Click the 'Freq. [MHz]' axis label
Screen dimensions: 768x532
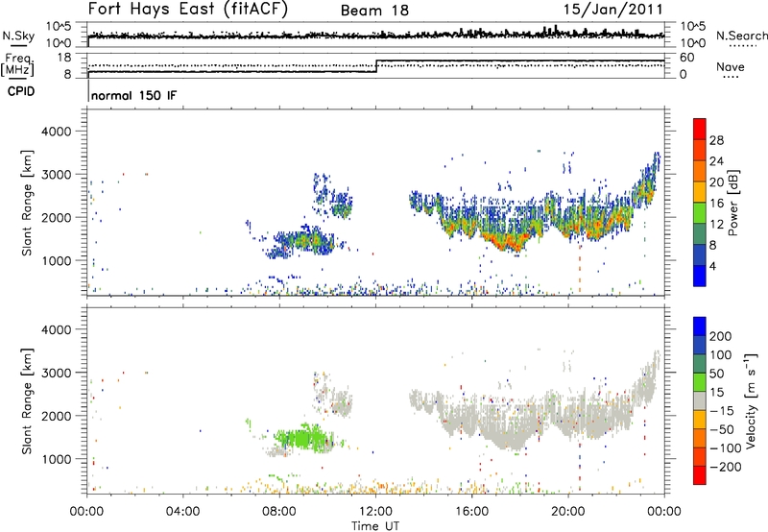18,64
